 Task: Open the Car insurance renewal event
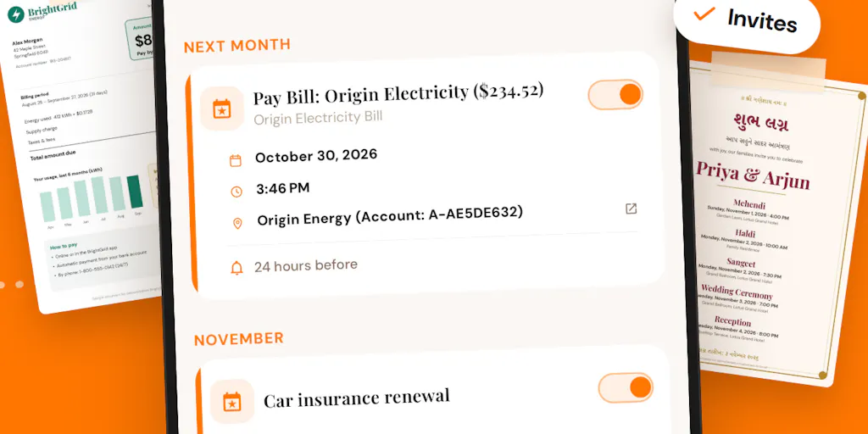(357, 398)
